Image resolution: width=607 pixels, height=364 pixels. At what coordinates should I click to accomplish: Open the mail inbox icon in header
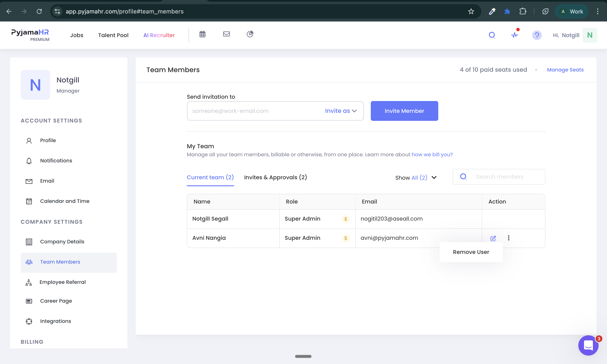[226, 34]
